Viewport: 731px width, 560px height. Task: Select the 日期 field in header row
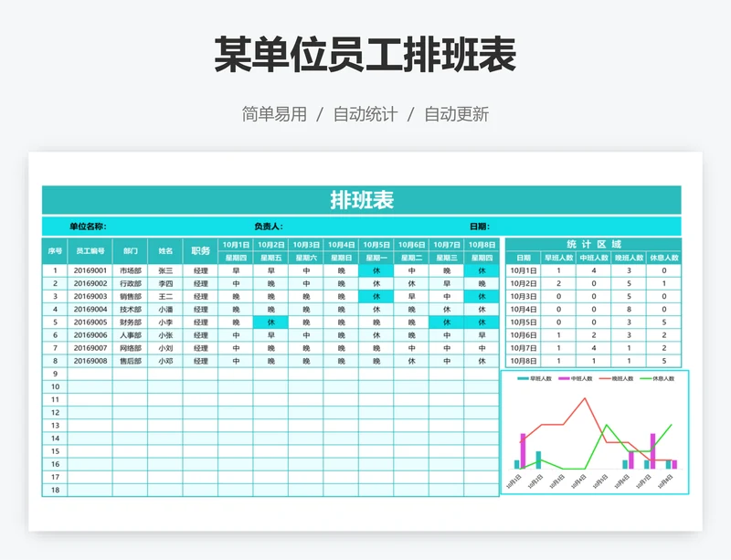(479, 227)
